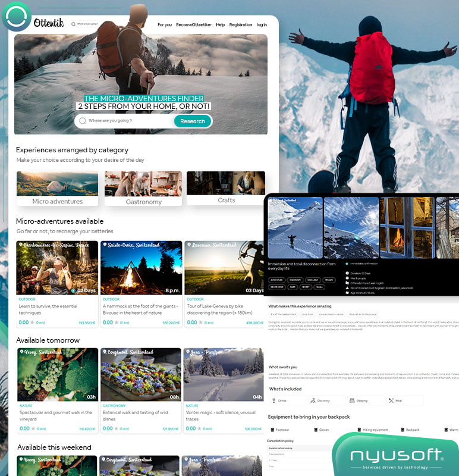Open the Help menu item
459x476 pixels.
[221, 24]
